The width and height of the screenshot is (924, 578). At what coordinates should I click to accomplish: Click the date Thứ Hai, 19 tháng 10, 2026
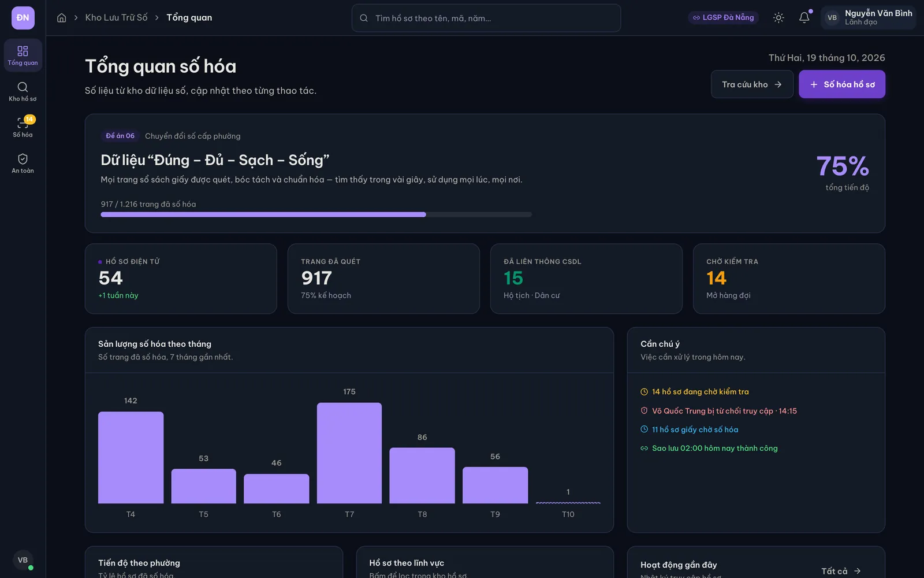coord(826,58)
